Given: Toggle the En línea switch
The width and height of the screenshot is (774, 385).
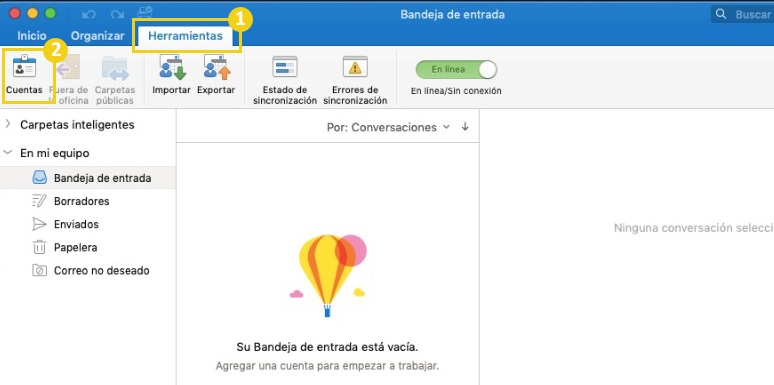Looking at the screenshot, I should (456, 70).
